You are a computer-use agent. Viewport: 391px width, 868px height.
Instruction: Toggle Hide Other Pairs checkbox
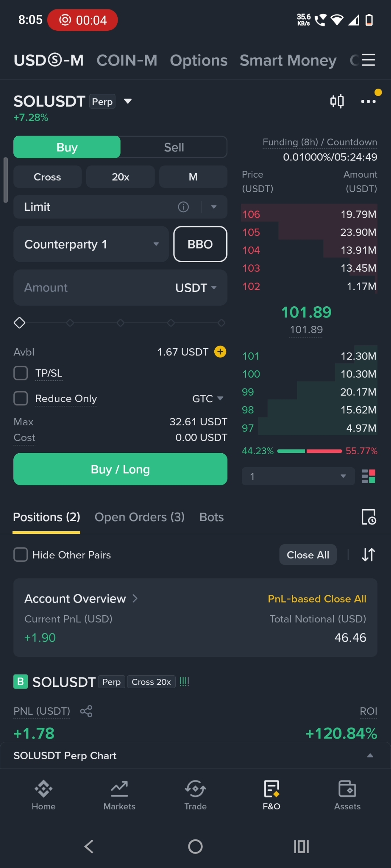pyautogui.click(x=21, y=554)
